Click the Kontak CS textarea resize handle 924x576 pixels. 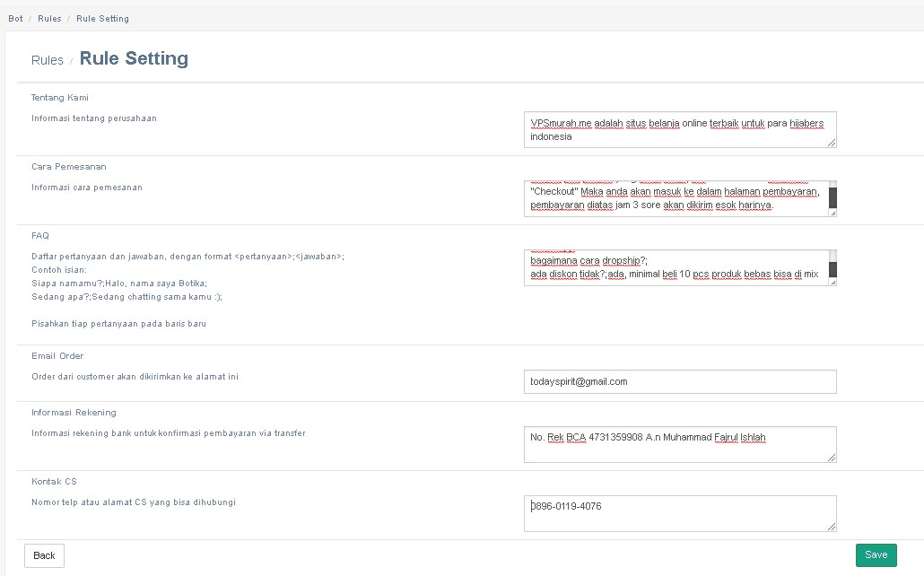832,527
